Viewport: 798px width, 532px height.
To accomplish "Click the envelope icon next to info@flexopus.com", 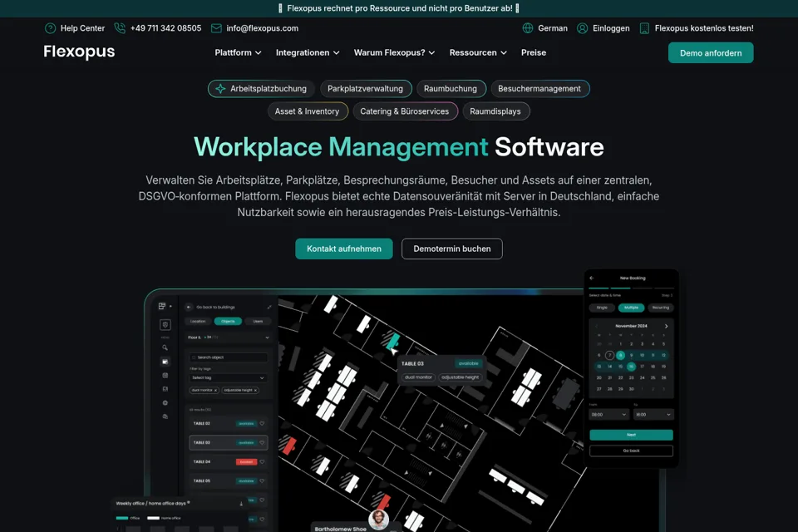I will click(216, 28).
